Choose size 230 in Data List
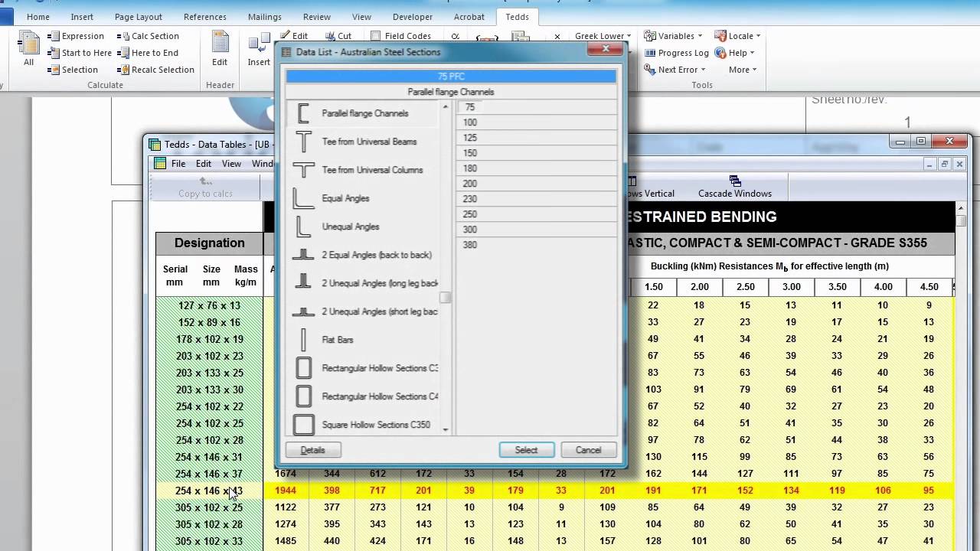This screenshot has height=551, width=980. pos(537,199)
